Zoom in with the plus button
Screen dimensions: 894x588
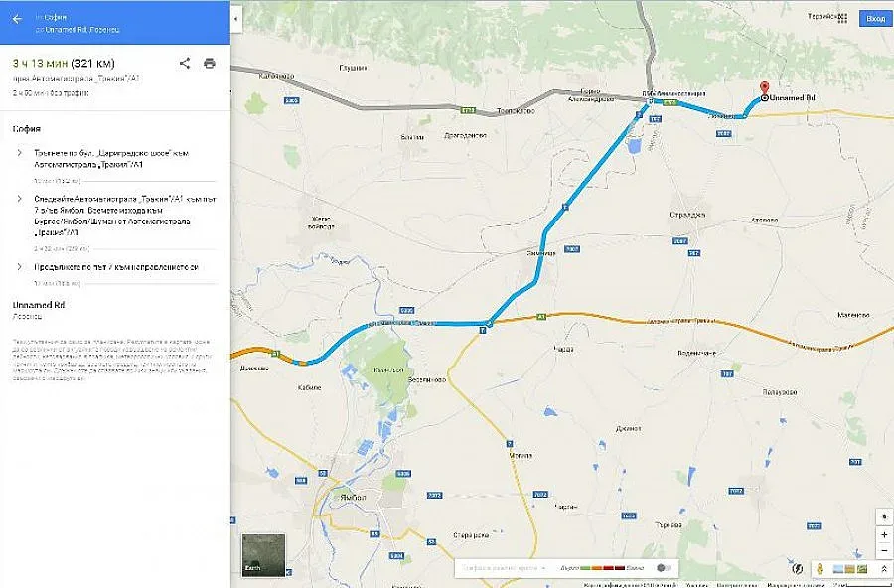coord(884,535)
